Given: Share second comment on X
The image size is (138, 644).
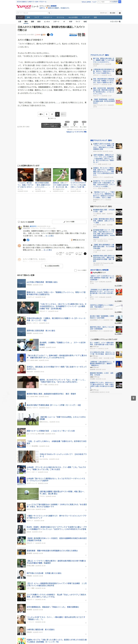Looking at the screenshot, I should [x=85, y=254].
